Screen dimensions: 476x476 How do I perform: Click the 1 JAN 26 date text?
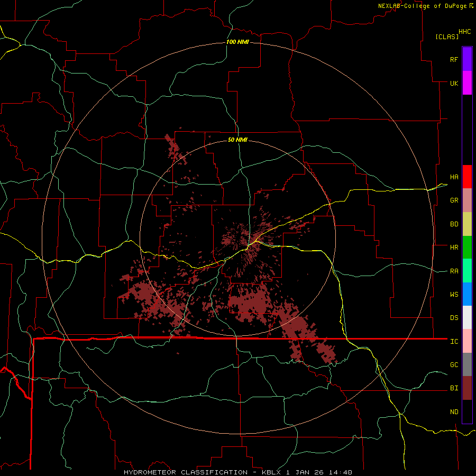305,472
